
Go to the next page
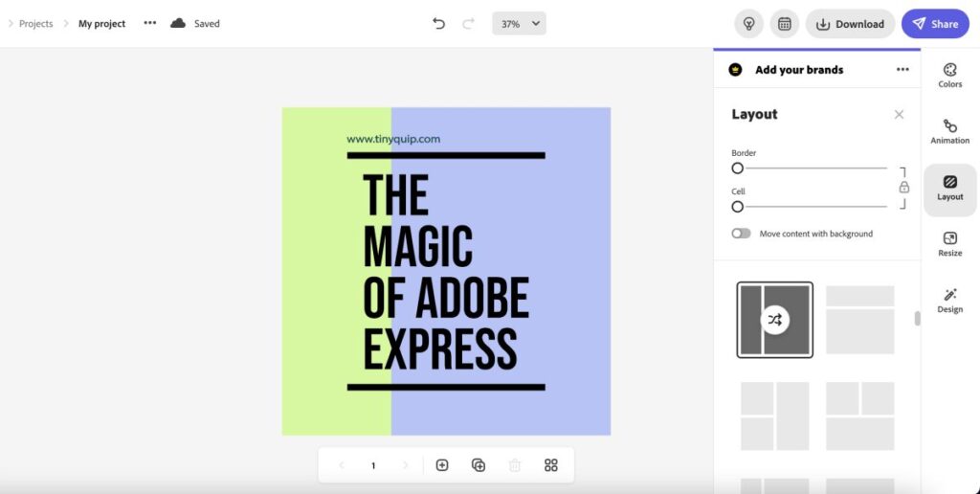coord(405,465)
